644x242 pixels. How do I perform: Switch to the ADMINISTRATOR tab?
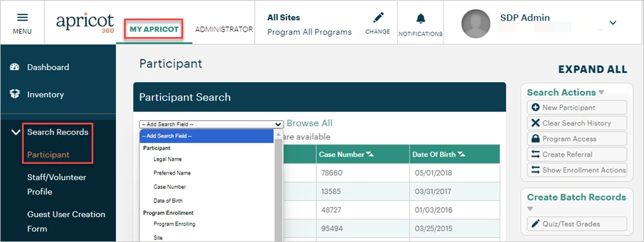coord(224,30)
